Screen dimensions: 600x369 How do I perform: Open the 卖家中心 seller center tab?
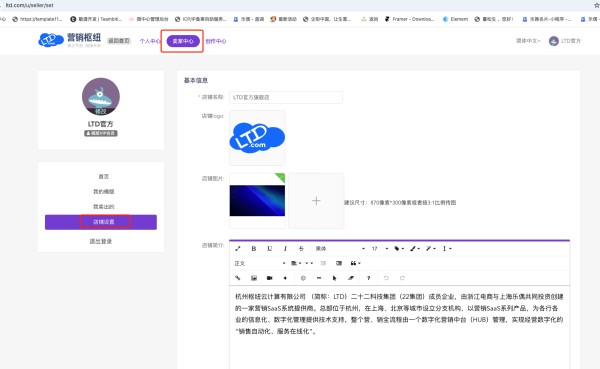click(183, 41)
